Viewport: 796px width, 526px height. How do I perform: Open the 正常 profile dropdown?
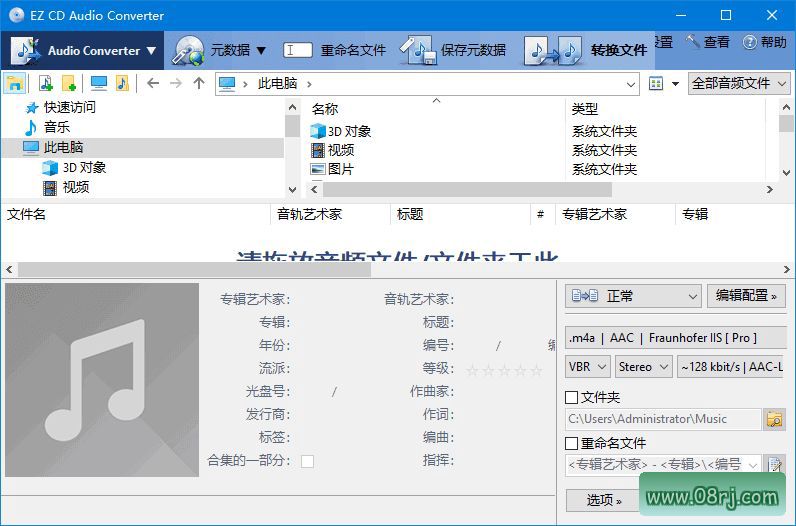[x=633, y=296]
